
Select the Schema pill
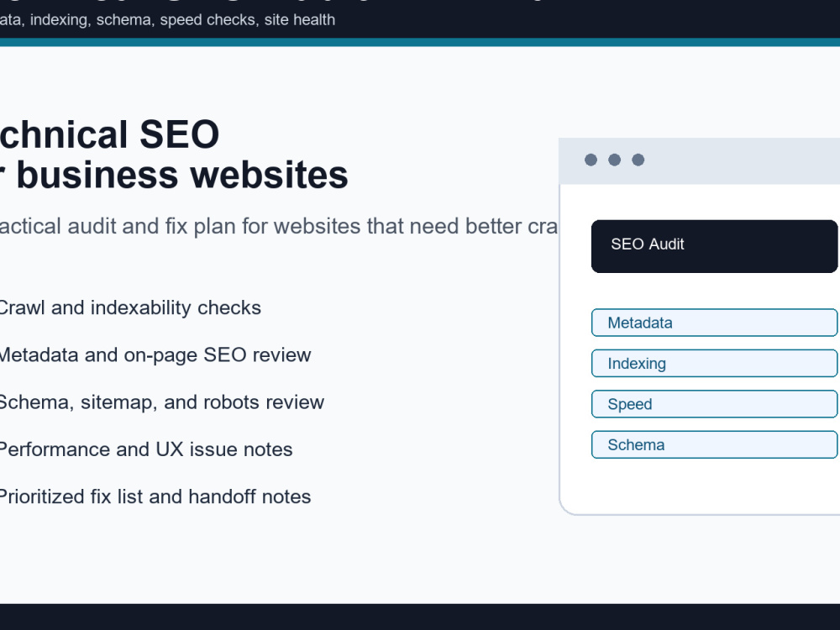click(715, 444)
